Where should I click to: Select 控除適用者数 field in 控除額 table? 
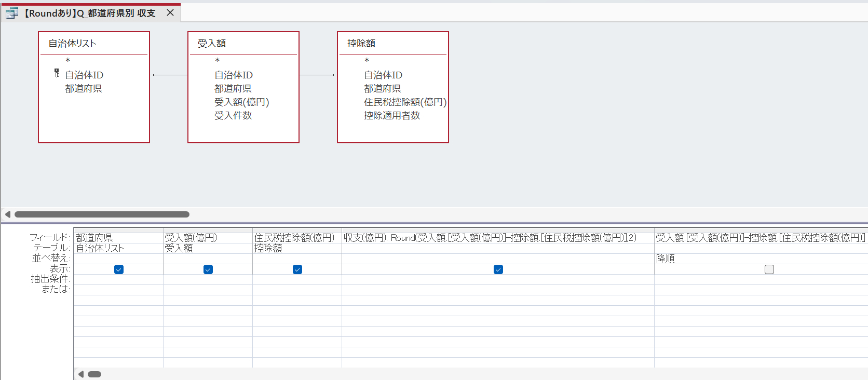point(392,116)
